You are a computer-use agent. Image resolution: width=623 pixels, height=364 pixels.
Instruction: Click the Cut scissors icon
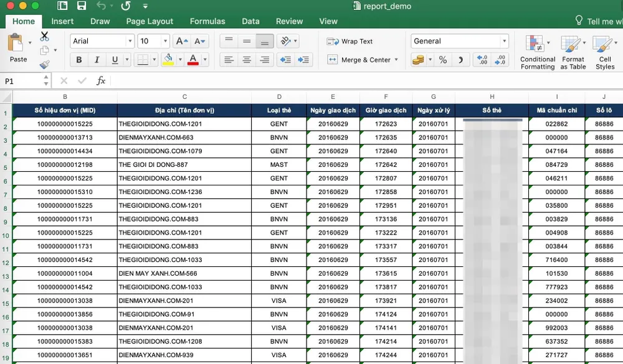[44, 36]
